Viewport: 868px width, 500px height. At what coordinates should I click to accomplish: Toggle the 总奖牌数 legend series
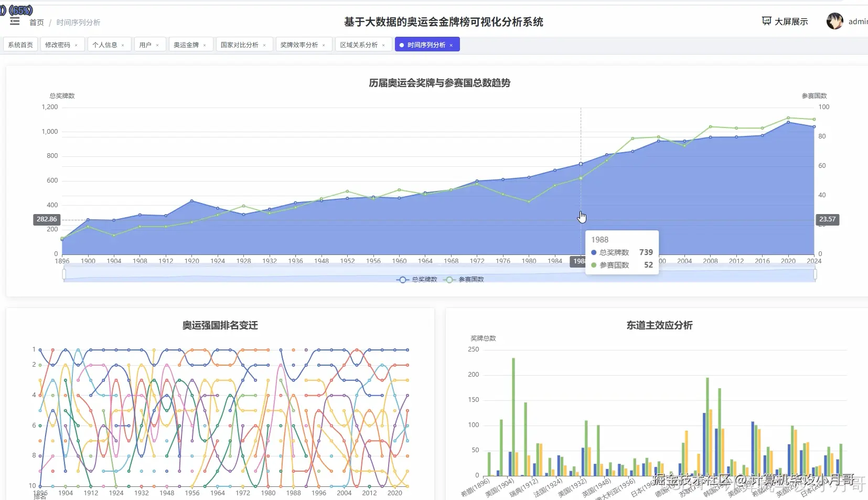point(417,280)
